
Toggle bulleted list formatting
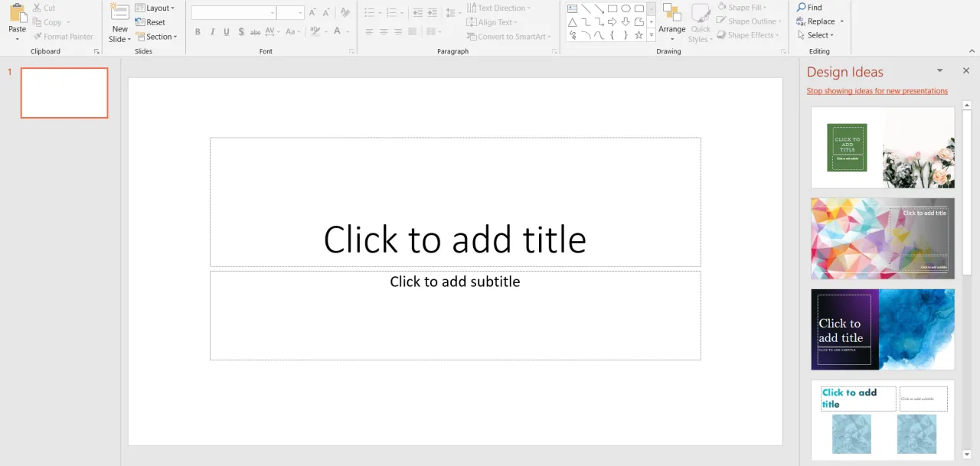[x=368, y=12]
